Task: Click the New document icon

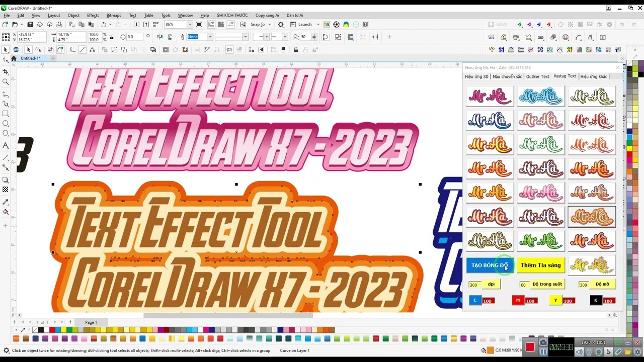Action: pyautogui.click(x=5, y=25)
